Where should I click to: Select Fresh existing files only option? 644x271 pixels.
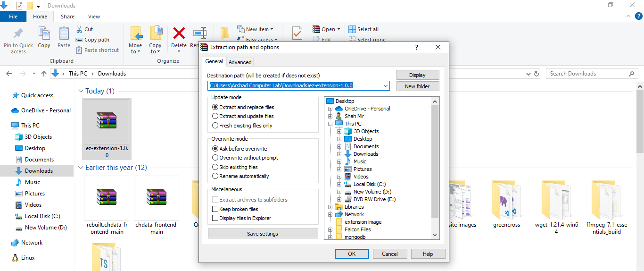pyautogui.click(x=242, y=126)
